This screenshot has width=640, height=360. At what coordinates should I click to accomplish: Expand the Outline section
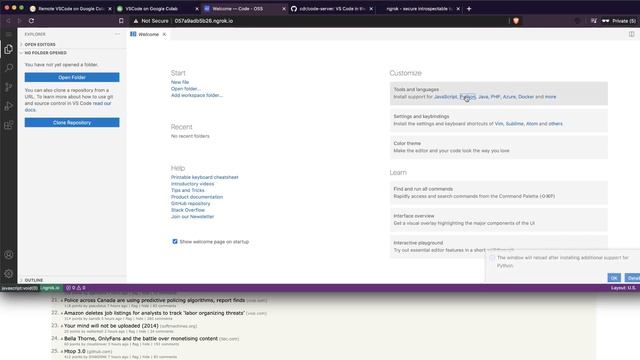(x=33, y=280)
